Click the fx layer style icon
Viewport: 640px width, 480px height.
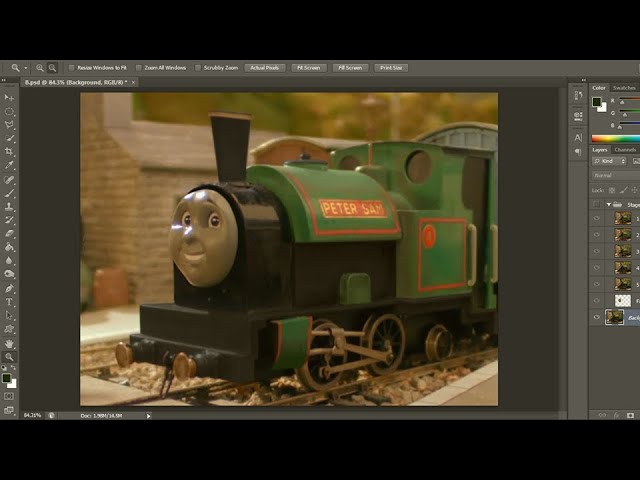coord(616,415)
